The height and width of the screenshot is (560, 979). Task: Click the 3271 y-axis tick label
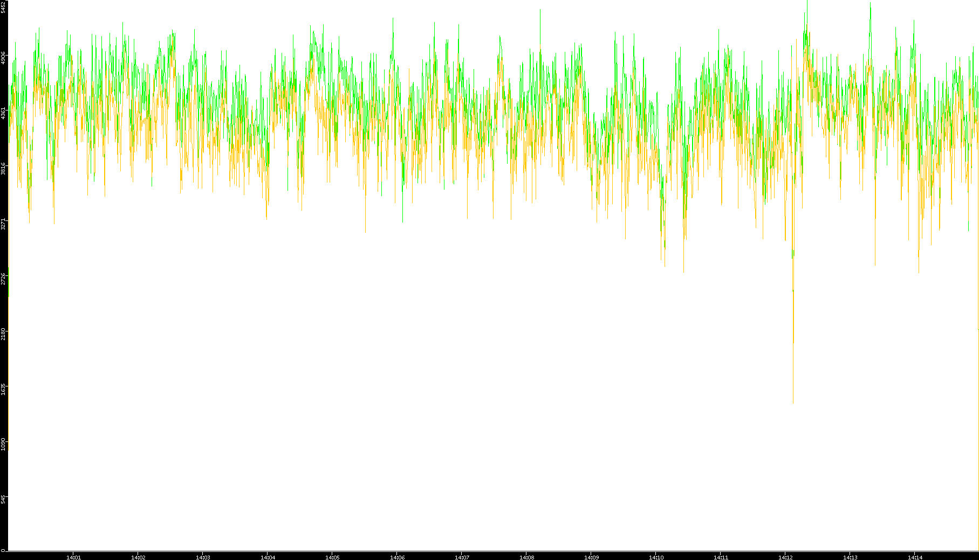[3, 224]
